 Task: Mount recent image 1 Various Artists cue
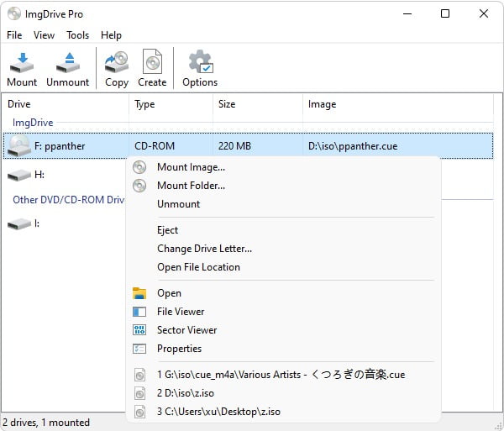coord(283,375)
